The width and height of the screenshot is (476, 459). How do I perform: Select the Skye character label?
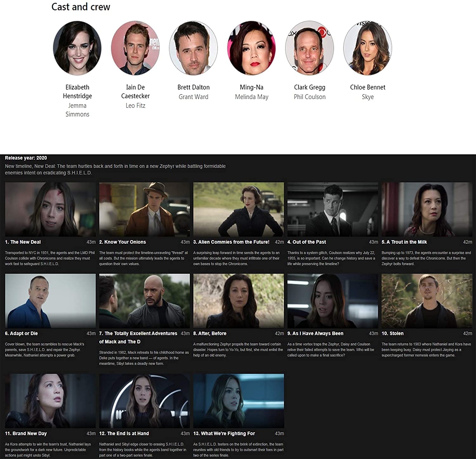click(368, 97)
